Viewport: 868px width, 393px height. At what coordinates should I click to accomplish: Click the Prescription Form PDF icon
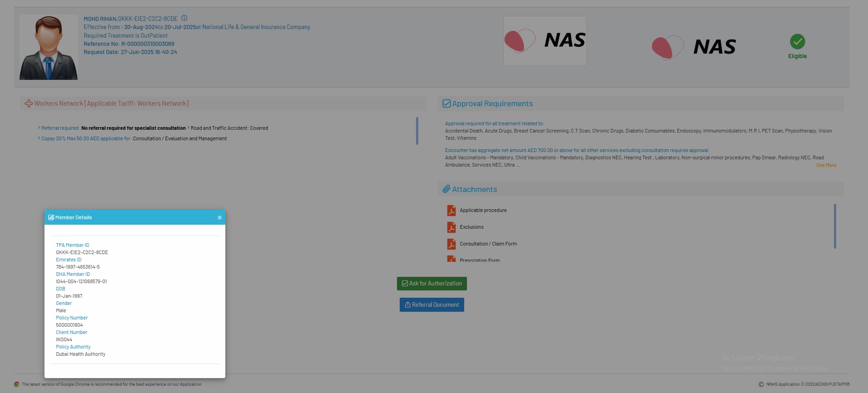pos(451,260)
